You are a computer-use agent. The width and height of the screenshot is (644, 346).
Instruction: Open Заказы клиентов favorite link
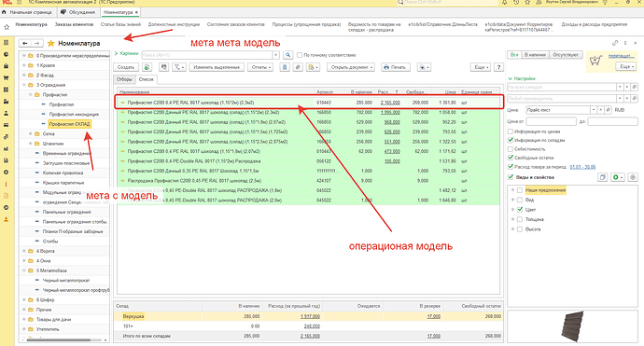74,24
